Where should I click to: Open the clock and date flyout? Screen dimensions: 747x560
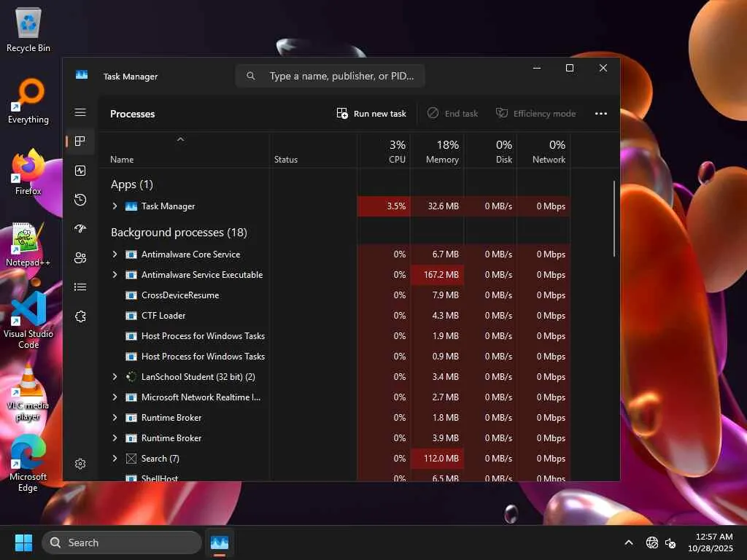711,542
